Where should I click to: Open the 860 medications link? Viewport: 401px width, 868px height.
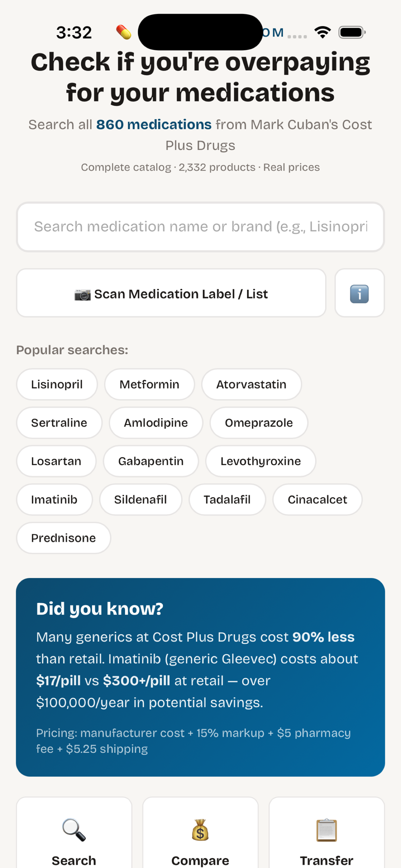[154, 125]
